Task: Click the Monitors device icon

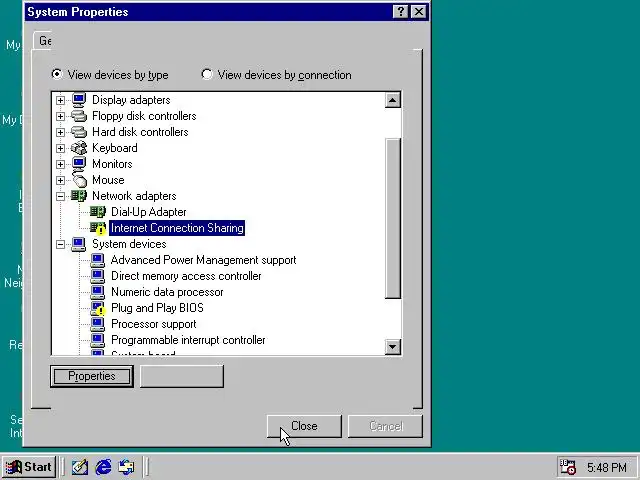Action: coord(79,164)
